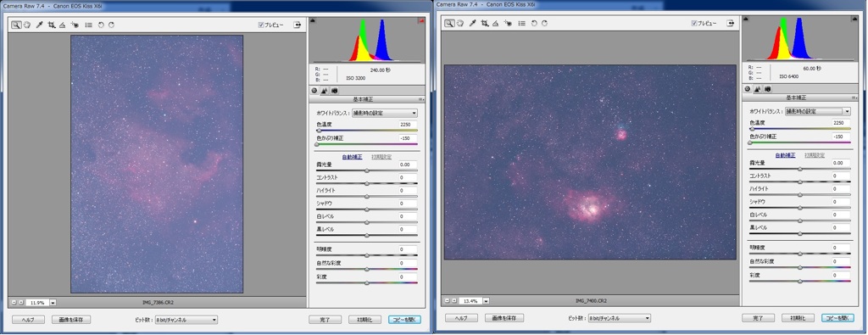868x335 pixels.
Task: Open ホワイトバランス dropdown in IMG_7386.CR2 window
Action: click(385, 113)
